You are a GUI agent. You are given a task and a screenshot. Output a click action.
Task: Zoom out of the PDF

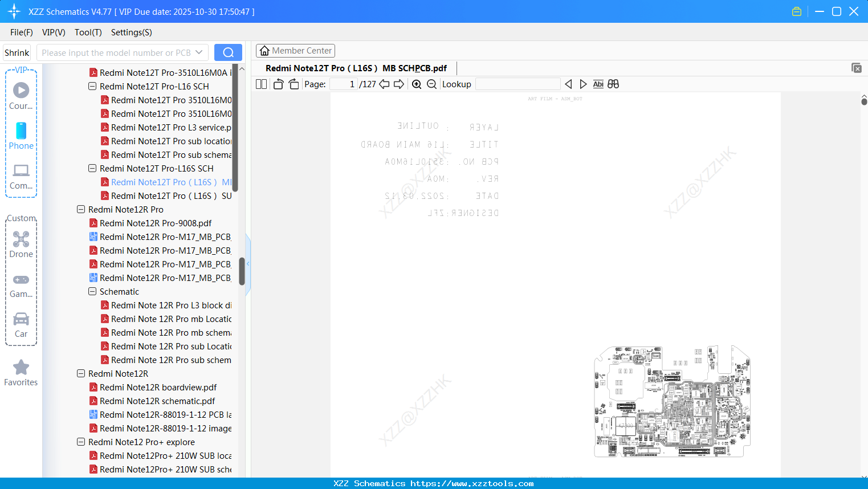pyautogui.click(x=431, y=84)
